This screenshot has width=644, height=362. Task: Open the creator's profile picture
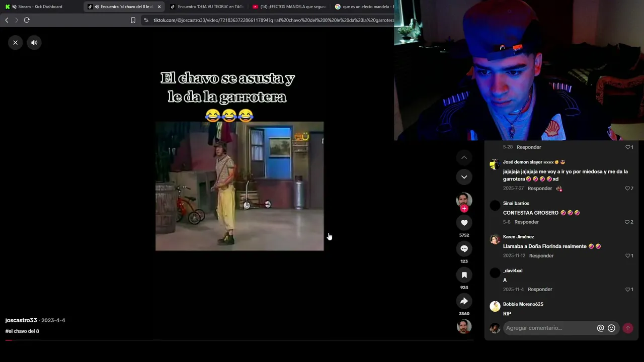point(464,201)
